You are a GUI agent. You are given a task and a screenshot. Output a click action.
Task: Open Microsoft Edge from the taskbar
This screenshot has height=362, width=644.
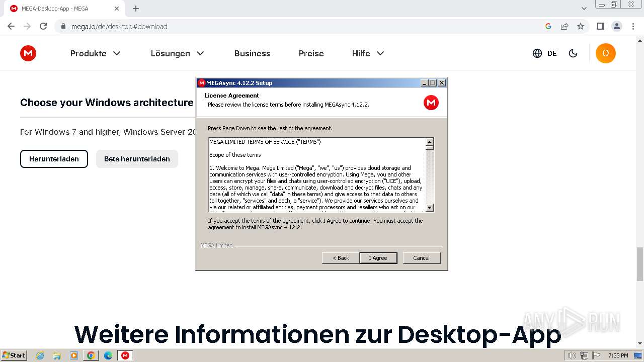click(108, 355)
